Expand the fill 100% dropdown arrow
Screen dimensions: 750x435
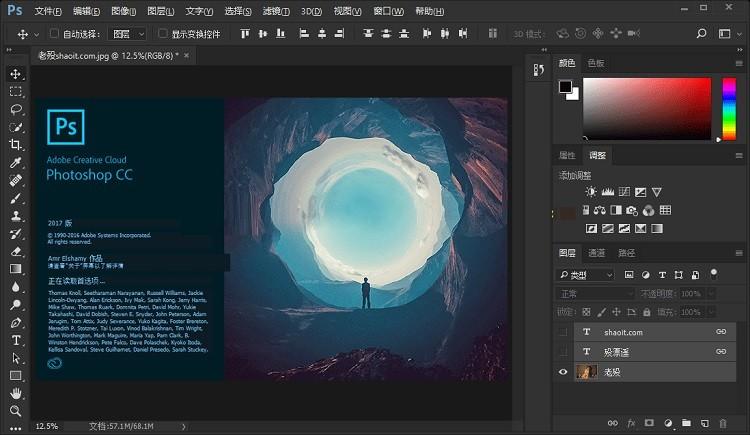[x=712, y=312]
